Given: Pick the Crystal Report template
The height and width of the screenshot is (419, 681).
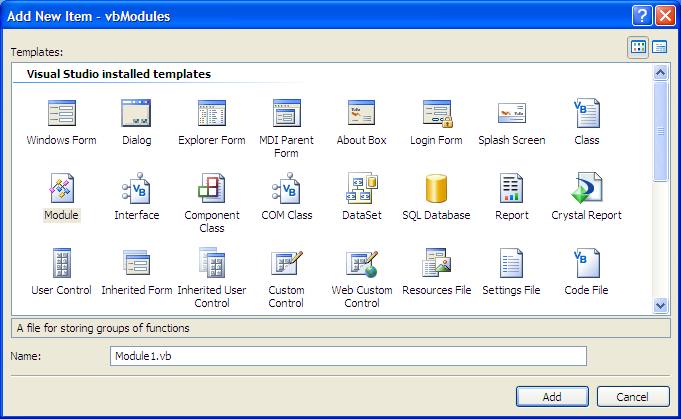Looking at the screenshot, I should [586, 189].
